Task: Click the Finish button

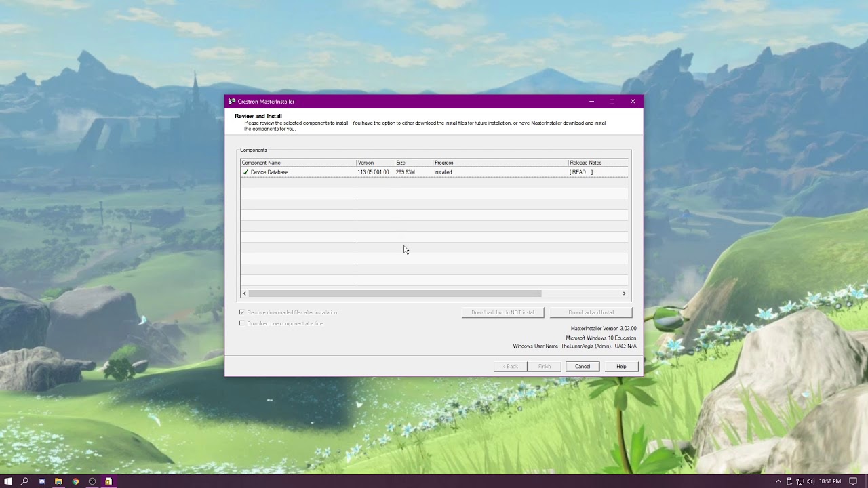Action: tap(545, 367)
